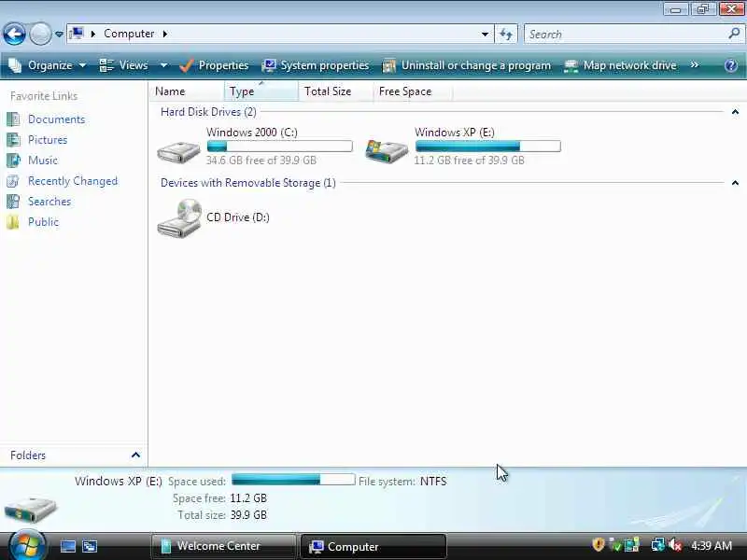Click the Views button

[x=124, y=65]
